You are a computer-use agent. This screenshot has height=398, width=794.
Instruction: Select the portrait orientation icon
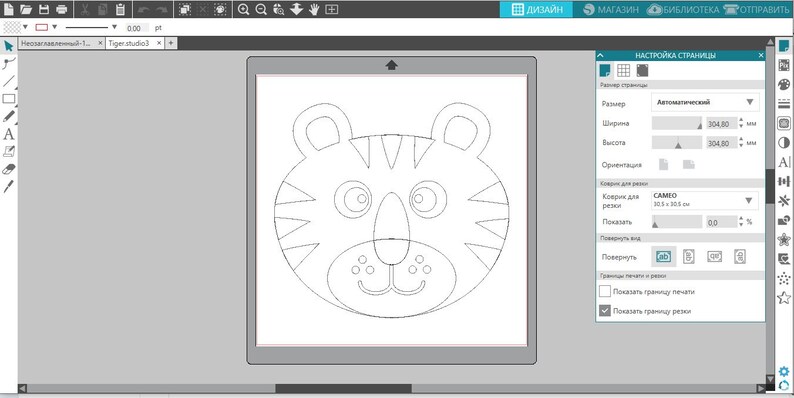pos(663,164)
